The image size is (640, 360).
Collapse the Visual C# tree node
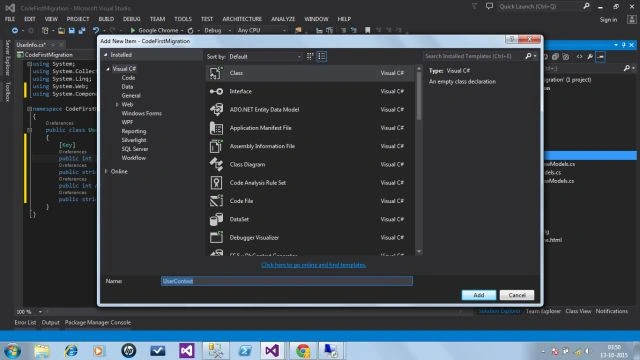(x=108, y=69)
